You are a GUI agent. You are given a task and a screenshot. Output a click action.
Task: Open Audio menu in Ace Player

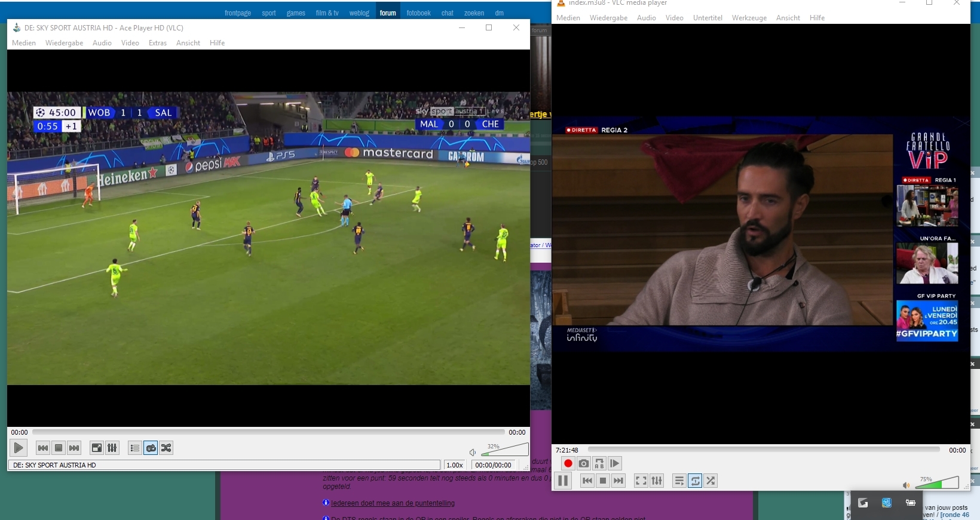coord(102,43)
